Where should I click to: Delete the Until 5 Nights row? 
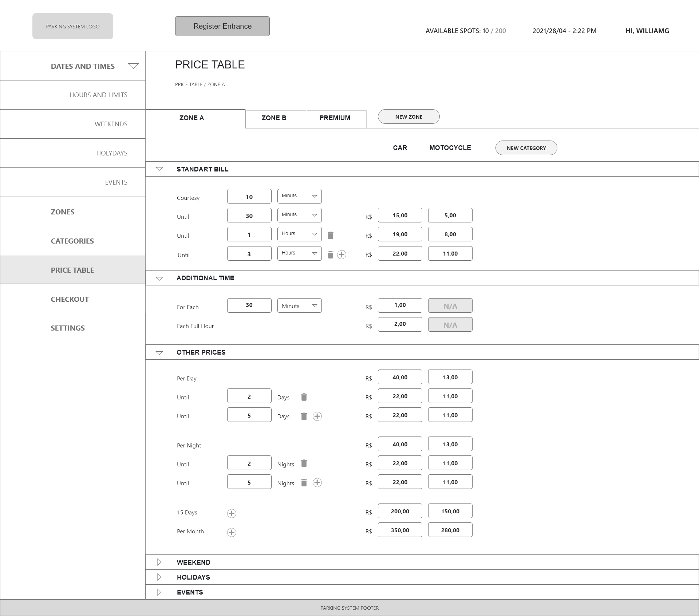304,483
